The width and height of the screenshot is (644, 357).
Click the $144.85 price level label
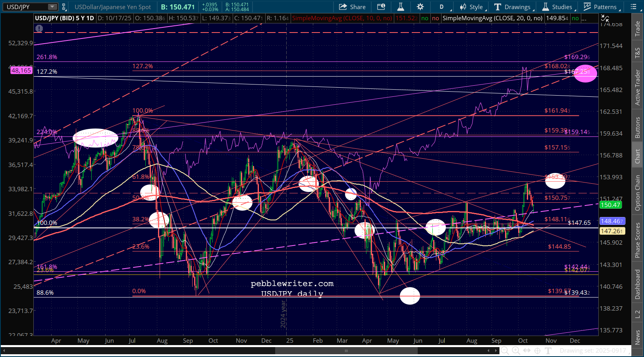click(x=559, y=247)
